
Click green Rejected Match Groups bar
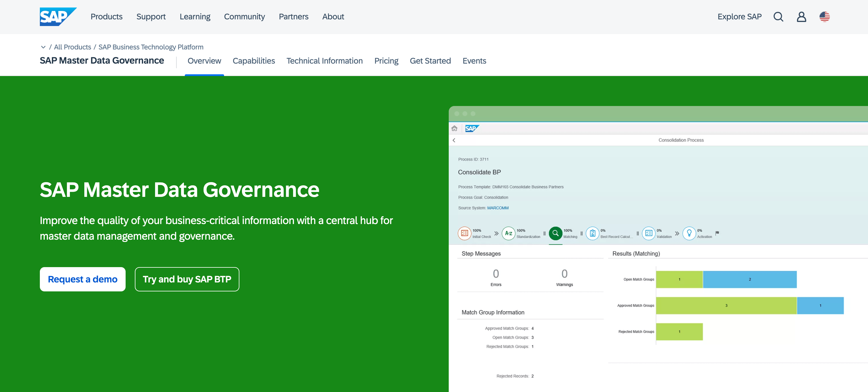click(x=679, y=332)
